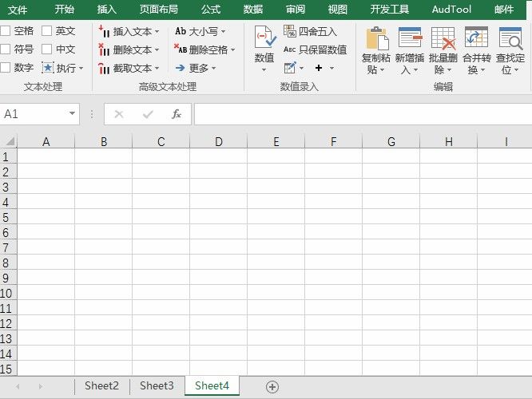Click the 四舍五入 rounding icon
The height and width of the screenshot is (399, 532).
pyautogui.click(x=290, y=31)
